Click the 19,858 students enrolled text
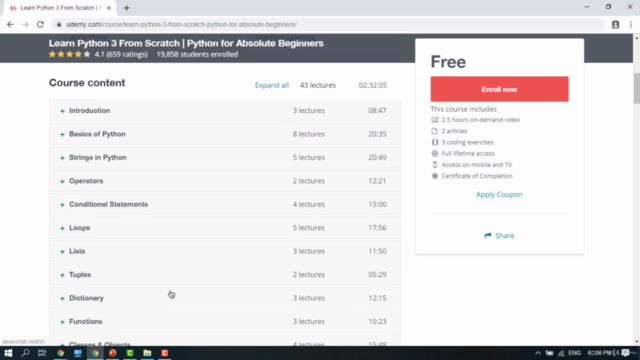The height and width of the screenshot is (360, 640). coord(197,54)
